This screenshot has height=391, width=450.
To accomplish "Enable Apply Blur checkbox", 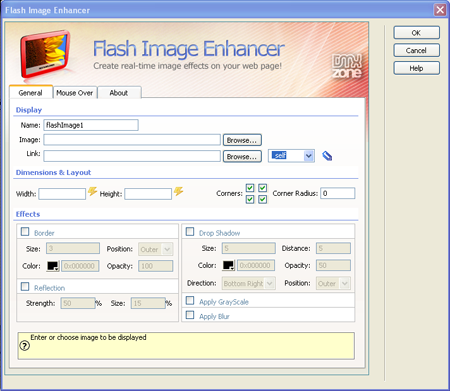I will click(x=190, y=315).
